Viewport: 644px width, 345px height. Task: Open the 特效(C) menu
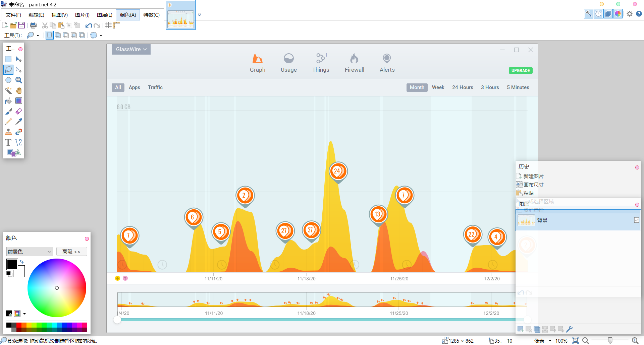tap(151, 15)
